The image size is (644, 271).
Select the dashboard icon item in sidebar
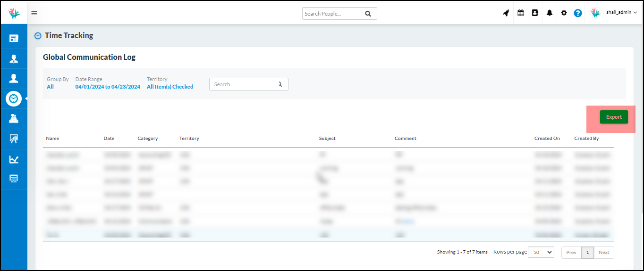(14, 38)
